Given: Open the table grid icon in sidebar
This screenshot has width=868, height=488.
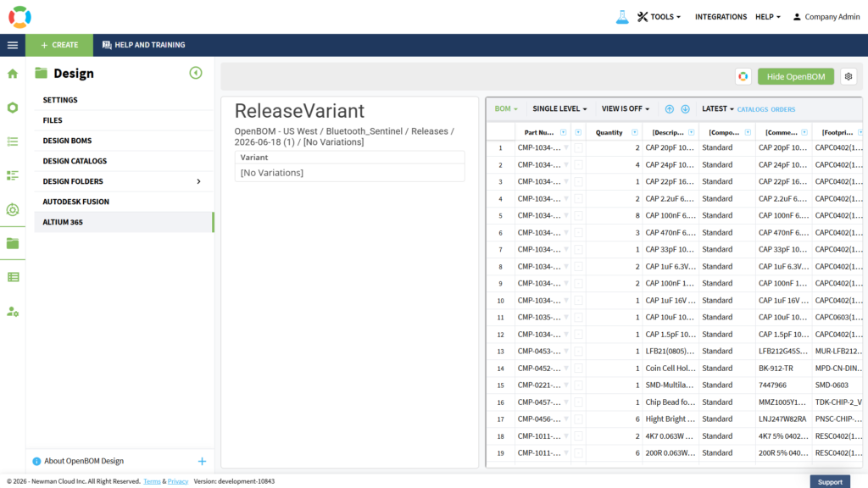Looking at the screenshot, I should [x=13, y=277].
